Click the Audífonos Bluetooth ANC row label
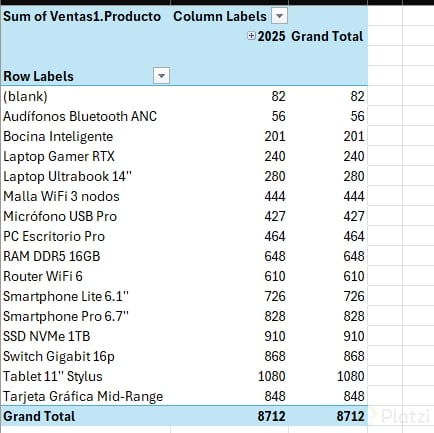The image size is (434, 433). click(x=80, y=116)
